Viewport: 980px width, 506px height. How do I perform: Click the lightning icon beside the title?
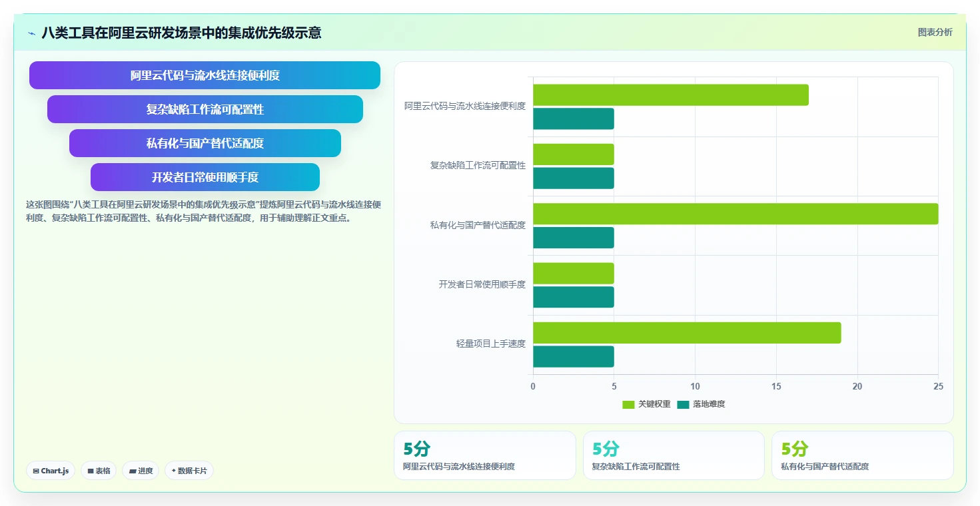pyautogui.click(x=31, y=33)
